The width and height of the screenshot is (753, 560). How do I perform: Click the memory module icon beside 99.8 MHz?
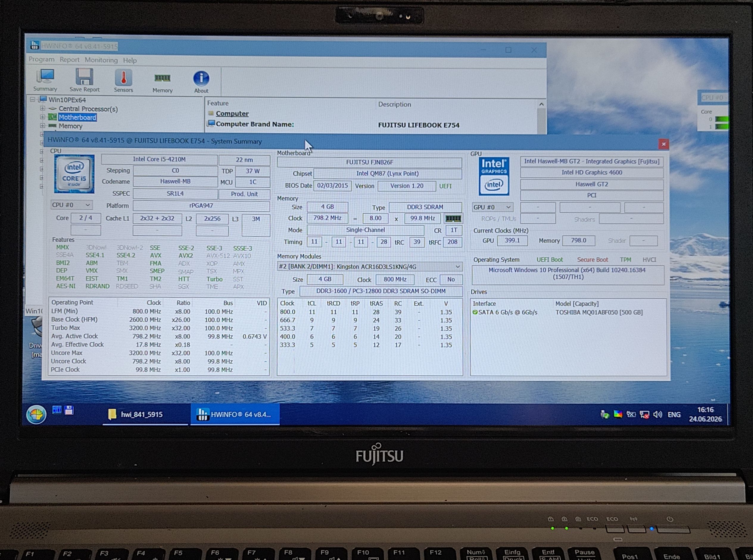pyautogui.click(x=453, y=219)
